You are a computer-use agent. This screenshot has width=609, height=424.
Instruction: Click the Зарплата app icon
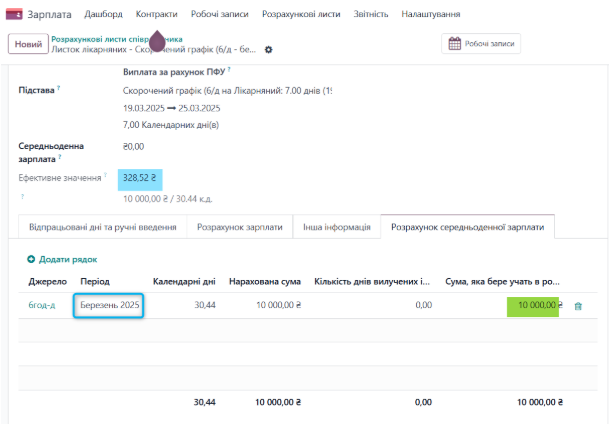(14, 15)
